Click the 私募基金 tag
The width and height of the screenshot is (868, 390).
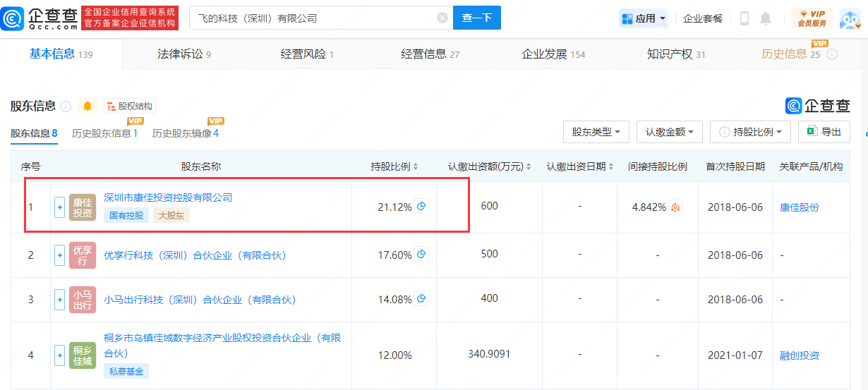click(x=126, y=371)
